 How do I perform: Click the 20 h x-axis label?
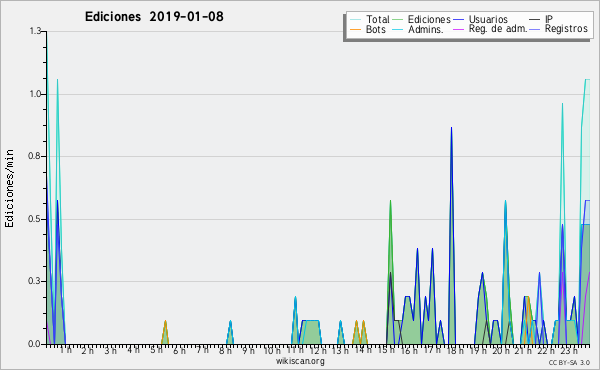(501, 350)
